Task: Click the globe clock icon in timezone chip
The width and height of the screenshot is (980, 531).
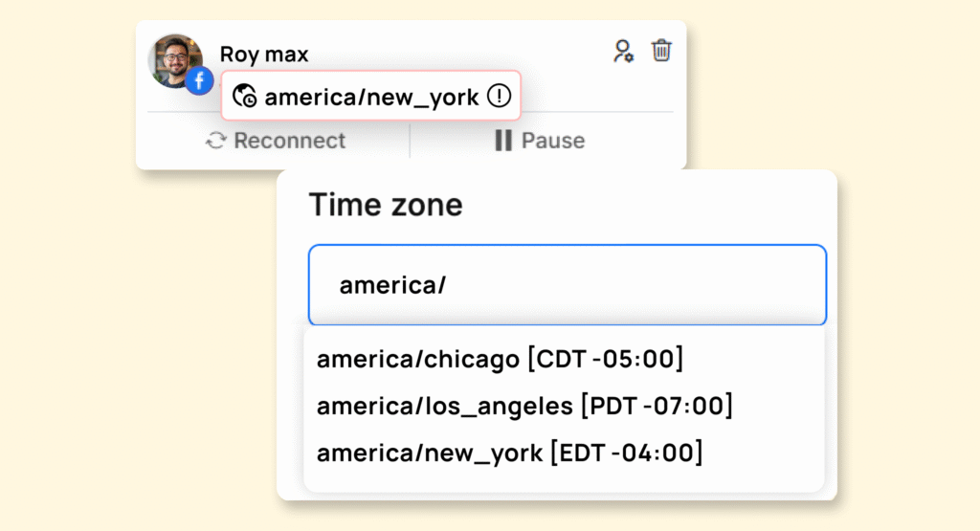Action: pos(245,96)
